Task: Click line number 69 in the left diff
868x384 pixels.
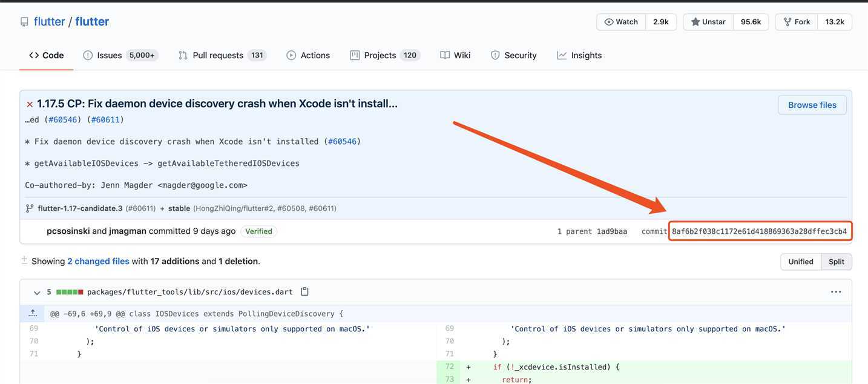Action: (x=34, y=329)
